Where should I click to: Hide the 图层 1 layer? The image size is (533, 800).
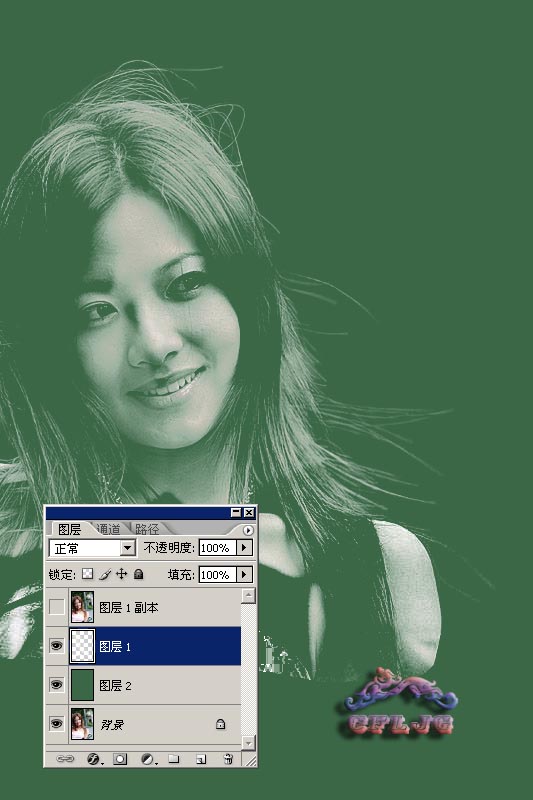click(57, 646)
